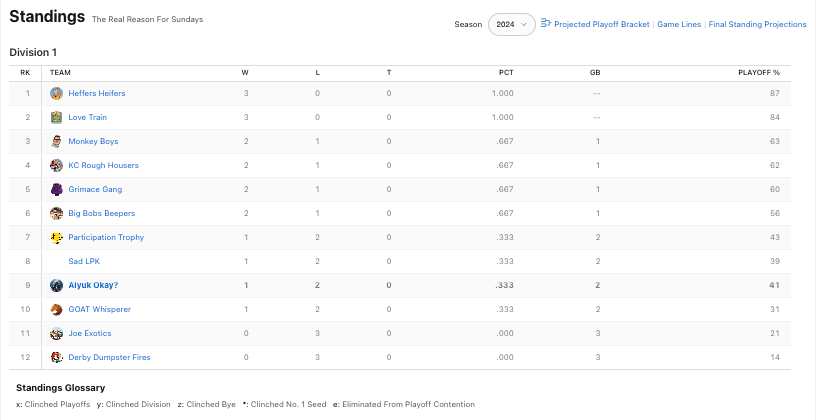816x420 pixels.
Task: Click the Participation Trophy team icon
Action: (x=57, y=237)
